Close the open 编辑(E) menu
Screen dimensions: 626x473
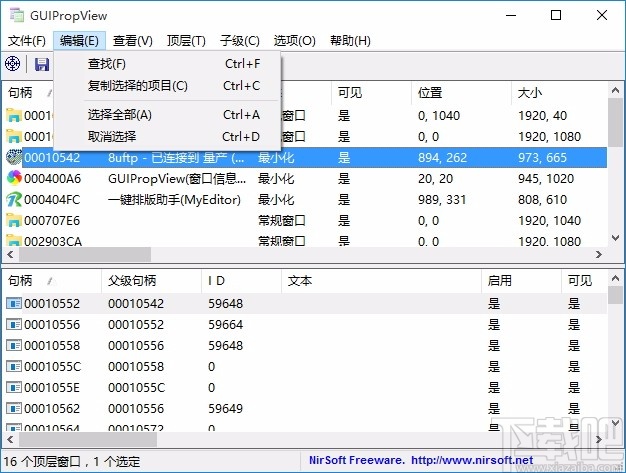tap(79, 40)
